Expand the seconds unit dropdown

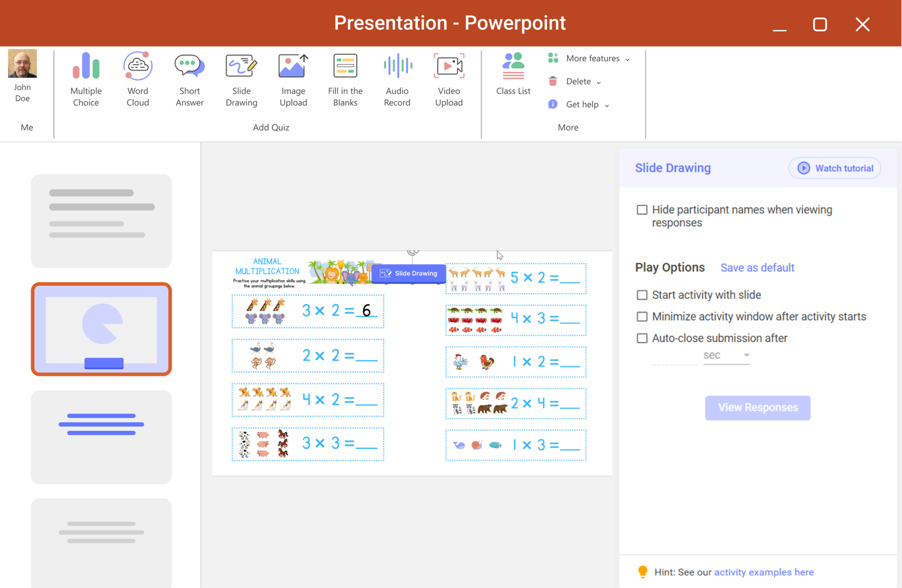tap(746, 355)
